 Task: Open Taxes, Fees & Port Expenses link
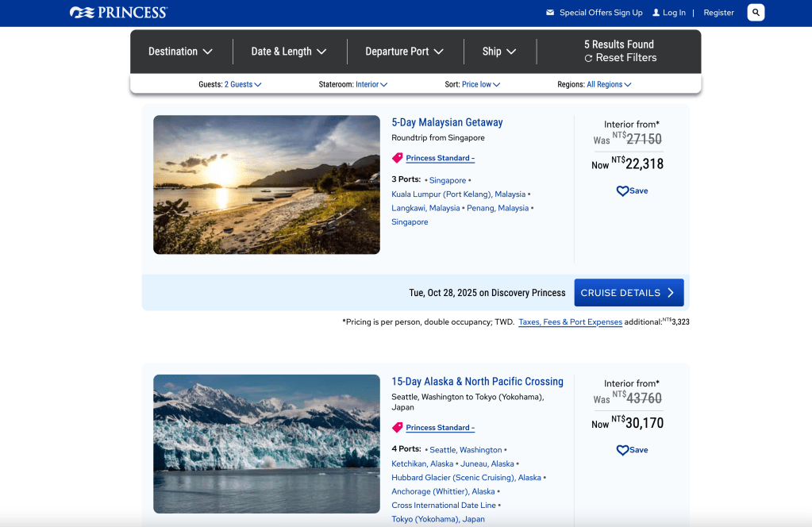[x=570, y=322]
